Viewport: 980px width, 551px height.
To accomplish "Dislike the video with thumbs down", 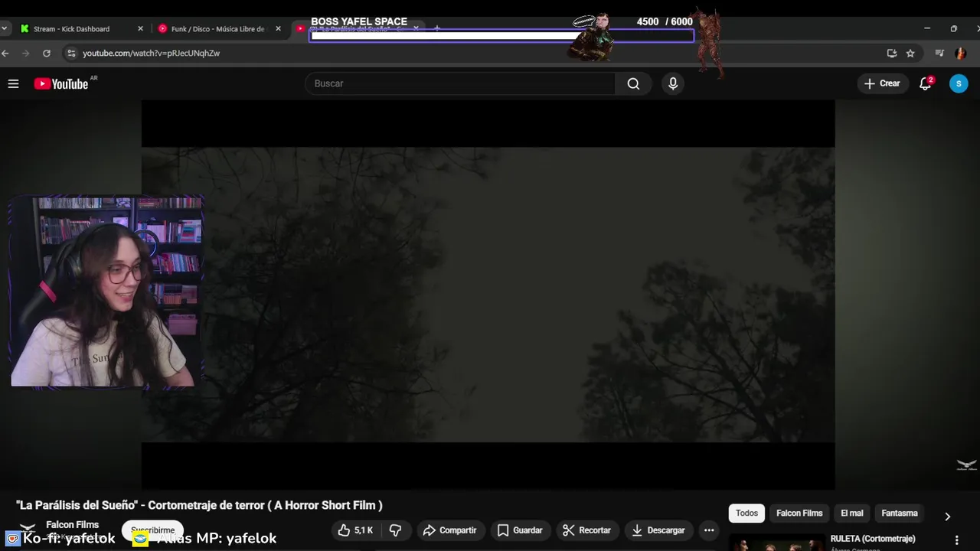I will (x=395, y=530).
